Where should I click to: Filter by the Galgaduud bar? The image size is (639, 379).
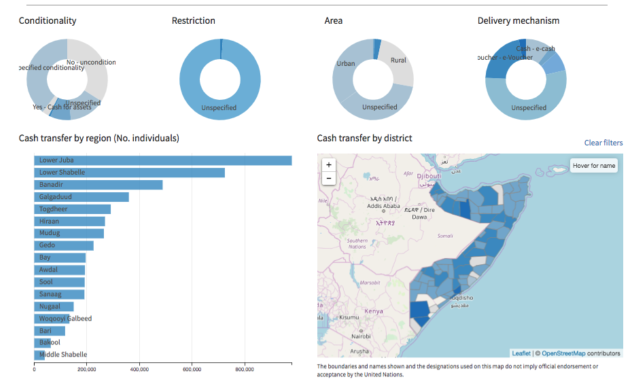(82, 197)
